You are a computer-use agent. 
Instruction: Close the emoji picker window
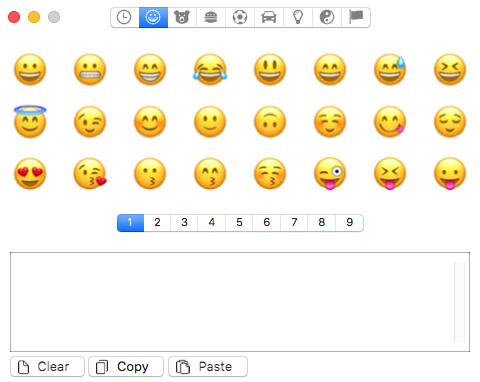click(14, 17)
